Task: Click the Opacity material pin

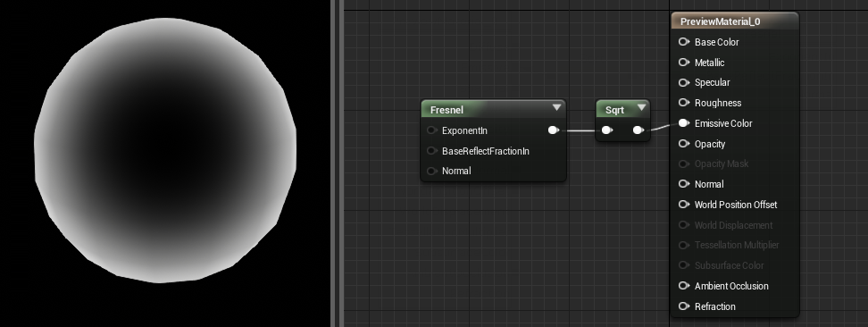Action: pos(684,144)
